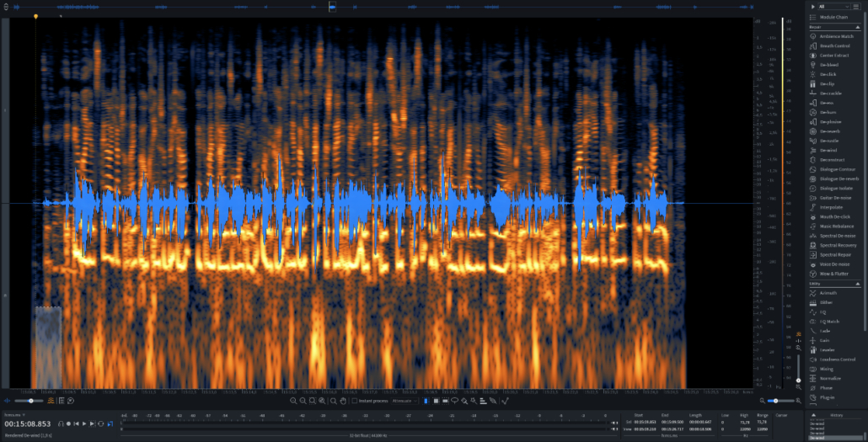
Task: Select the lasso selection tool
Action: point(454,401)
